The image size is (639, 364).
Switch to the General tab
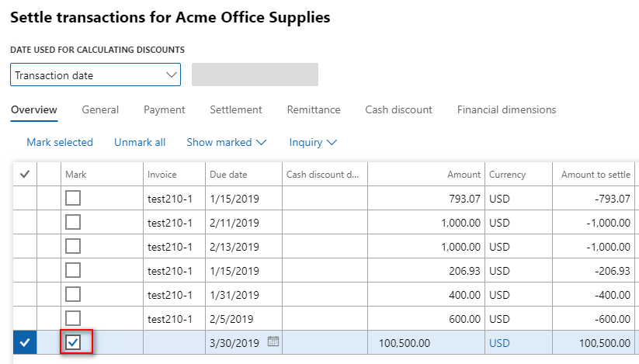[x=100, y=110]
